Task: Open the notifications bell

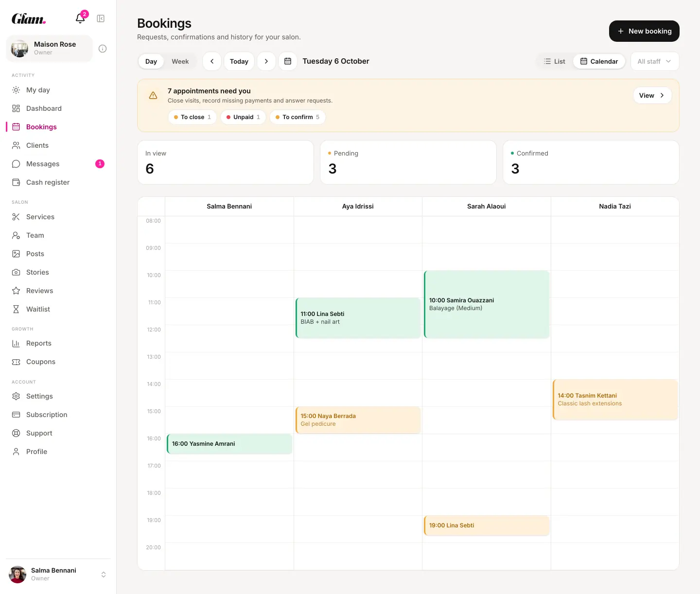Action: [80, 18]
